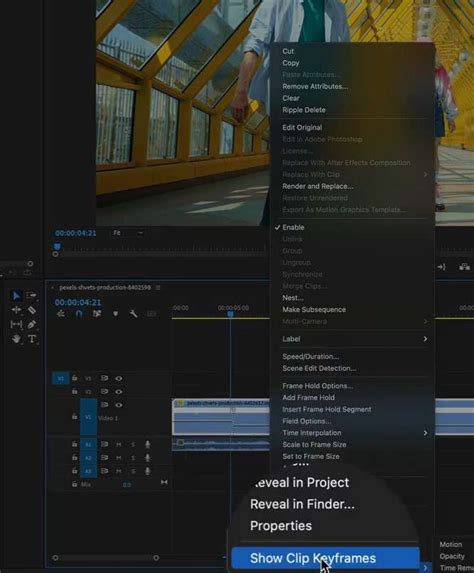
Task: Click program monitor timecode 00:00:04:21
Action: [76, 233]
